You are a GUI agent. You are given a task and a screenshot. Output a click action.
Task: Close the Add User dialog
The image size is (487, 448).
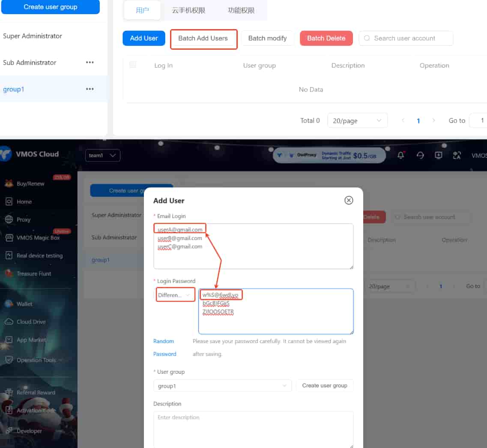(x=349, y=200)
